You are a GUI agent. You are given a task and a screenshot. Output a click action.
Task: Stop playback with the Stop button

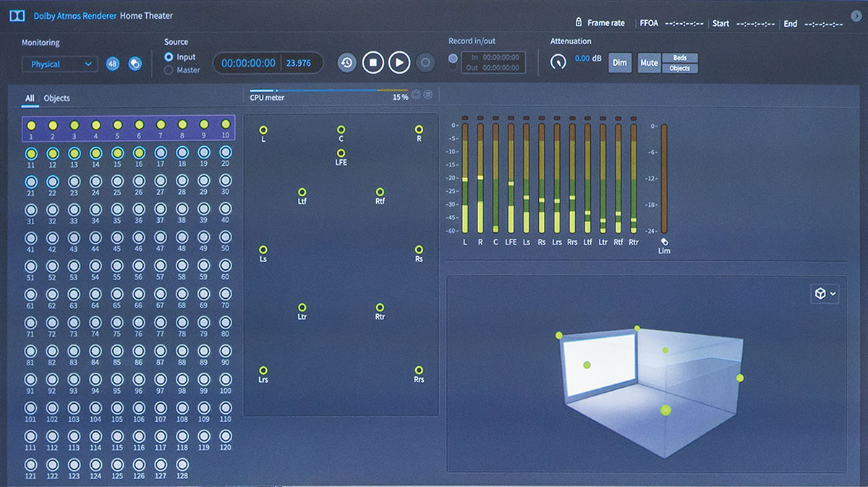coord(373,63)
